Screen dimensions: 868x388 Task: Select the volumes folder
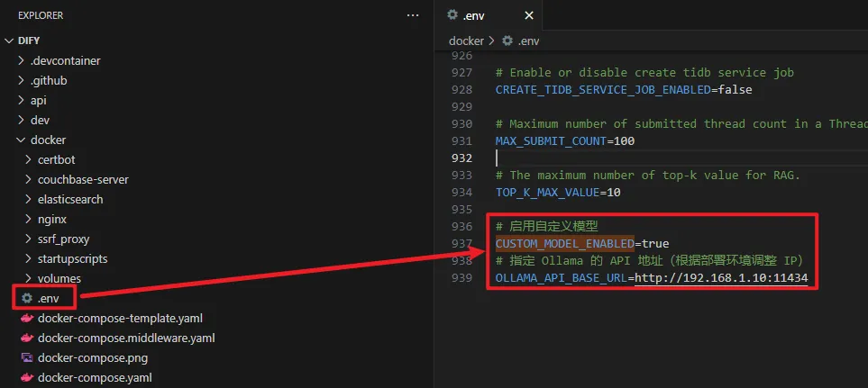pyautogui.click(x=59, y=278)
